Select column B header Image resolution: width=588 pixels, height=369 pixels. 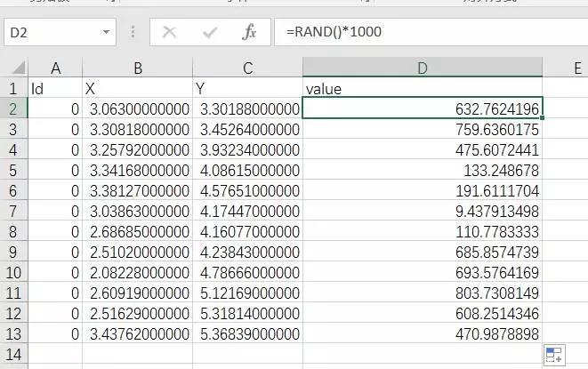(137, 68)
